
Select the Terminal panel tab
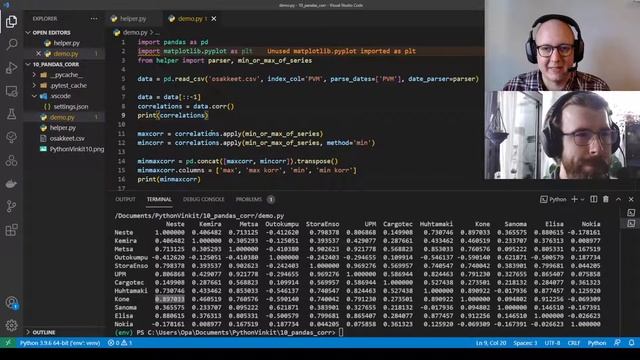(x=159, y=199)
